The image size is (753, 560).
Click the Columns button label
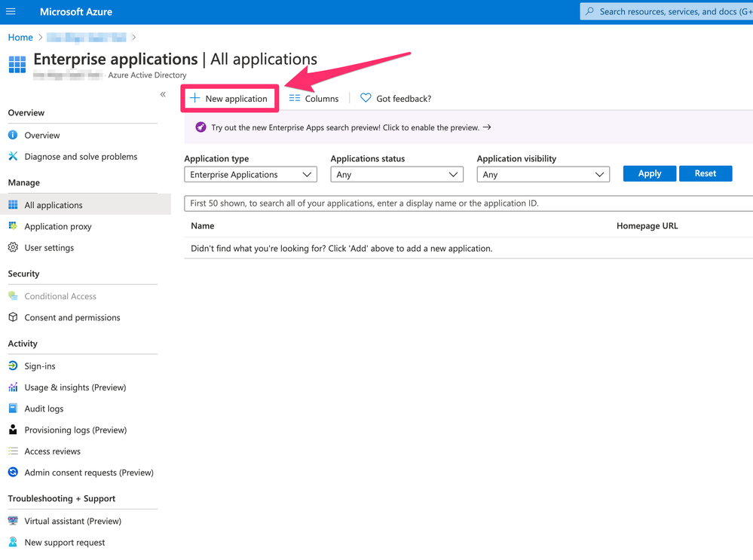[322, 99]
